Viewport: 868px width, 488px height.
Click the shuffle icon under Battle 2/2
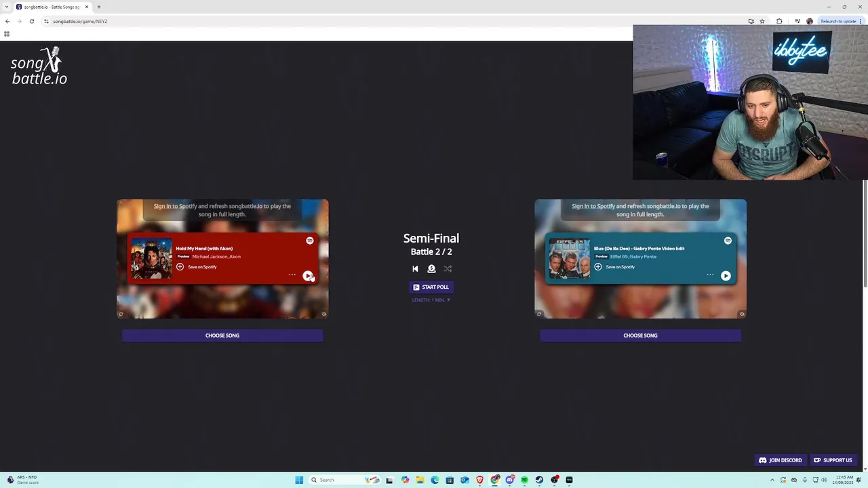point(448,269)
